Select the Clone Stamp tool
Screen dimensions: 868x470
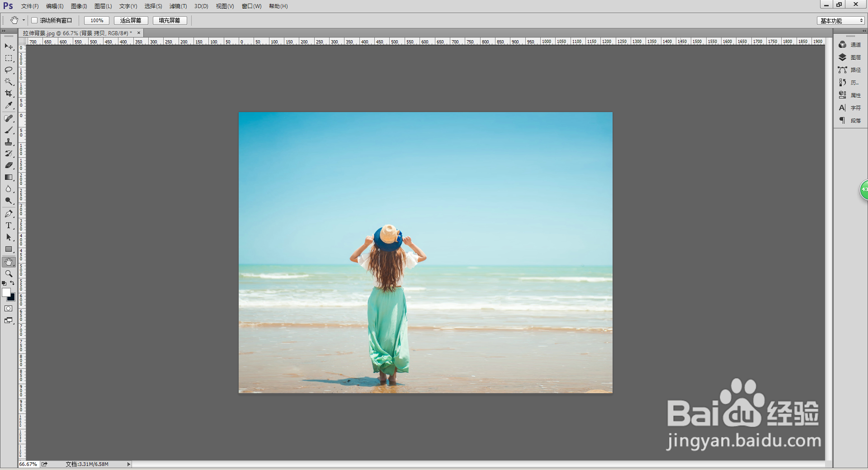pyautogui.click(x=9, y=142)
